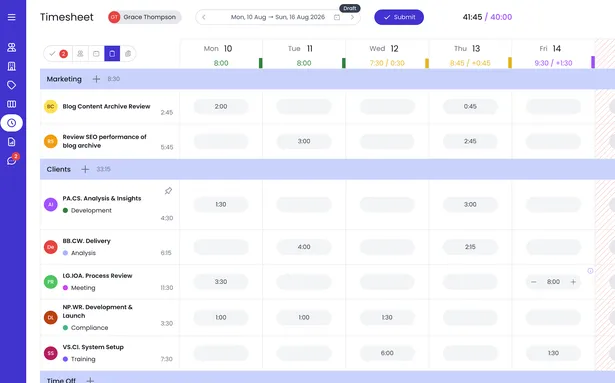Image resolution: width=615 pixels, height=383 pixels.
Task: Select the Wed 12 day column header
Action: [387, 54]
